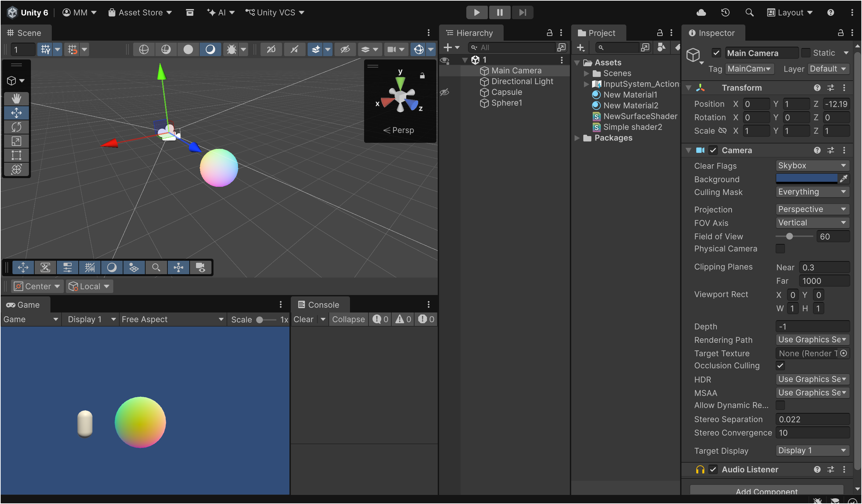
Task: Select the Rect transform tool
Action: click(x=16, y=156)
